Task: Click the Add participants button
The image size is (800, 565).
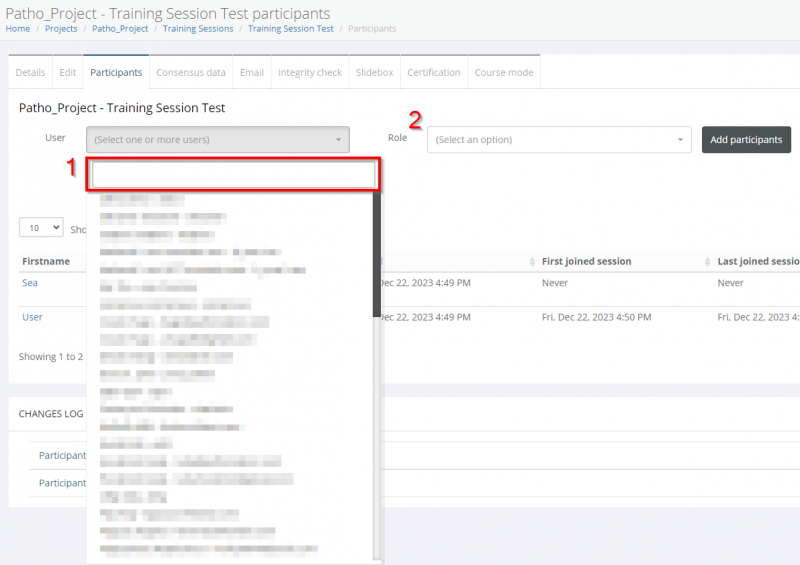Action: [x=746, y=140]
